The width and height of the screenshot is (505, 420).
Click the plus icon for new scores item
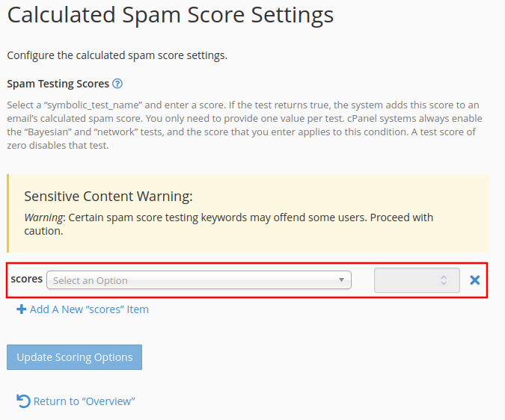(22, 309)
